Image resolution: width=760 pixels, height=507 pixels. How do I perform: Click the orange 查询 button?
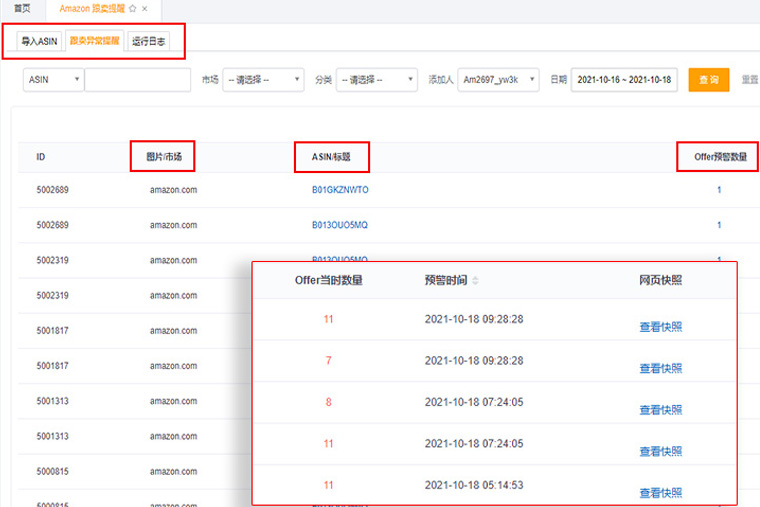[708, 80]
